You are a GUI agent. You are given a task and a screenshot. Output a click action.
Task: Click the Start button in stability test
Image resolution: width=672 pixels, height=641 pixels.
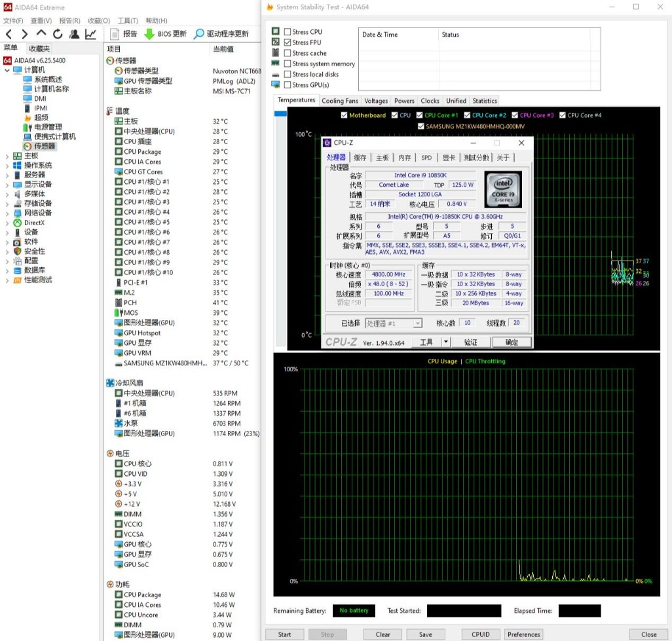click(284, 634)
